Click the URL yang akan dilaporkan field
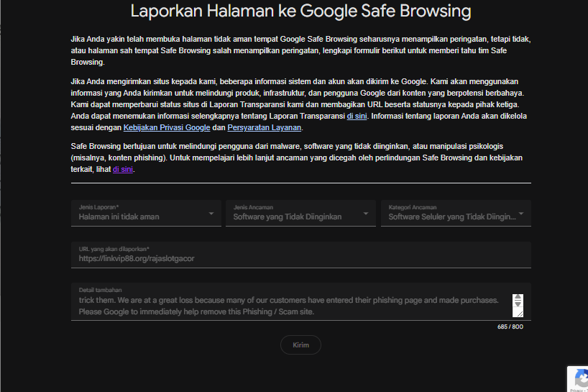Image resolution: width=588 pixels, height=392 pixels. point(300,255)
